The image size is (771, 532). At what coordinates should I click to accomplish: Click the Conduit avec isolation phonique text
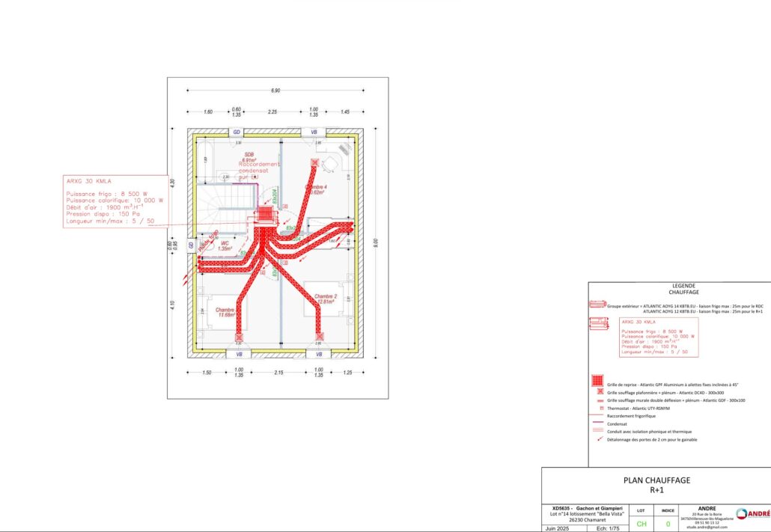click(x=649, y=432)
